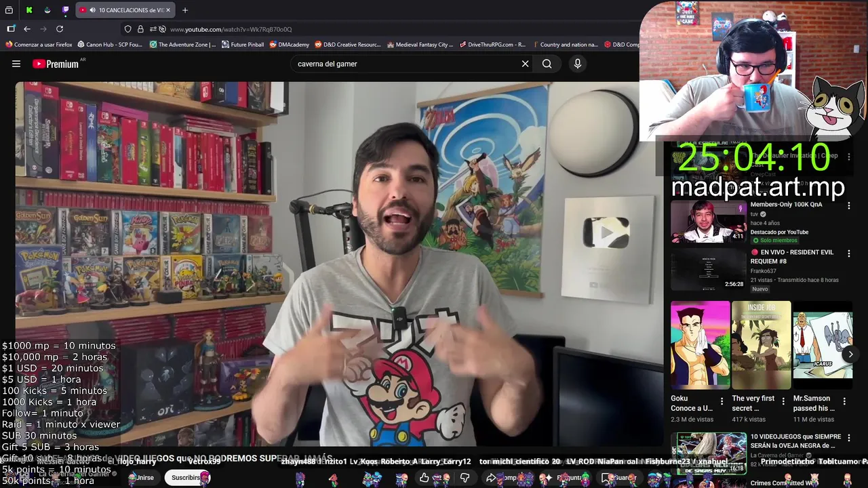Open options for the Goku short

722,401
